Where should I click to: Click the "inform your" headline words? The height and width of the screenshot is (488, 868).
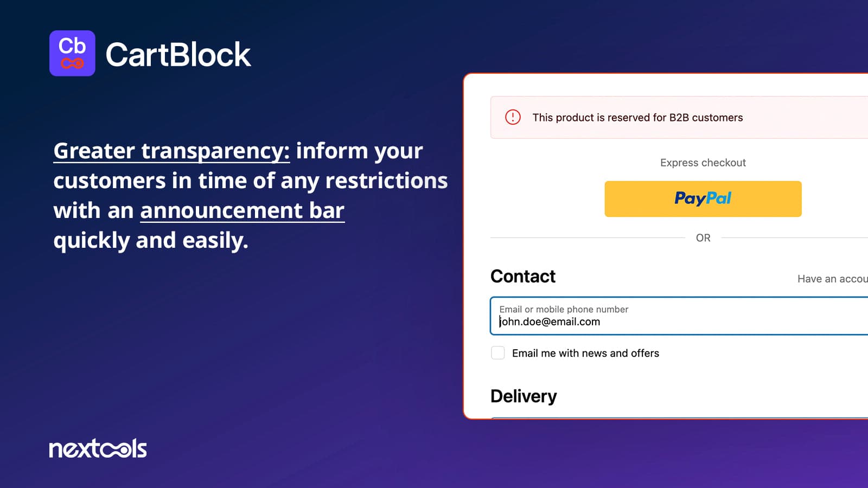359,151
